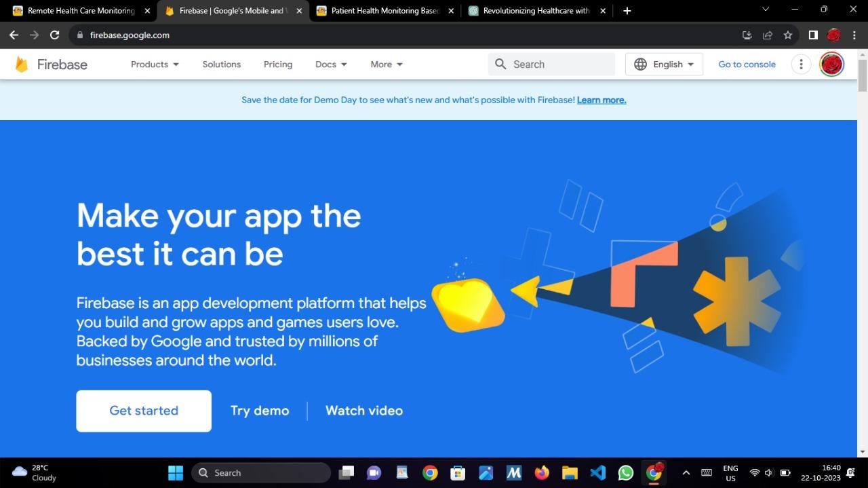Switch the ENG US input language indicator
The image size is (868, 488).
(730, 472)
